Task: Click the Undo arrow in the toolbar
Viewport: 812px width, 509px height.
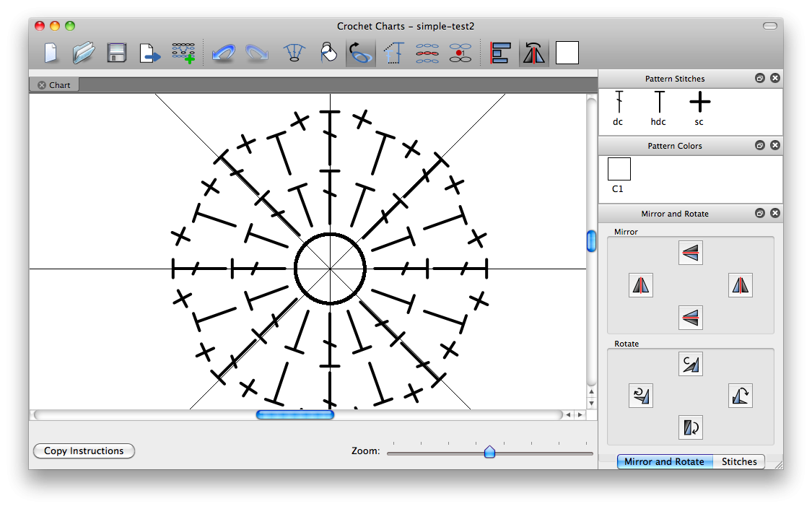Action: [223, 53]
